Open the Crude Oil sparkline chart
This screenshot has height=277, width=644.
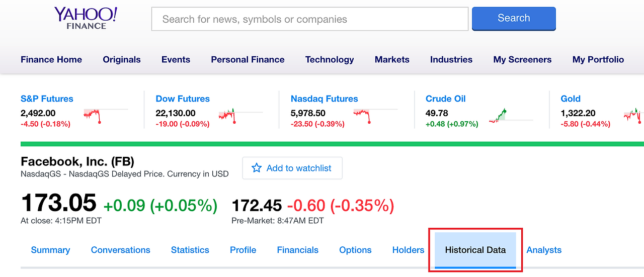(498, 116)
